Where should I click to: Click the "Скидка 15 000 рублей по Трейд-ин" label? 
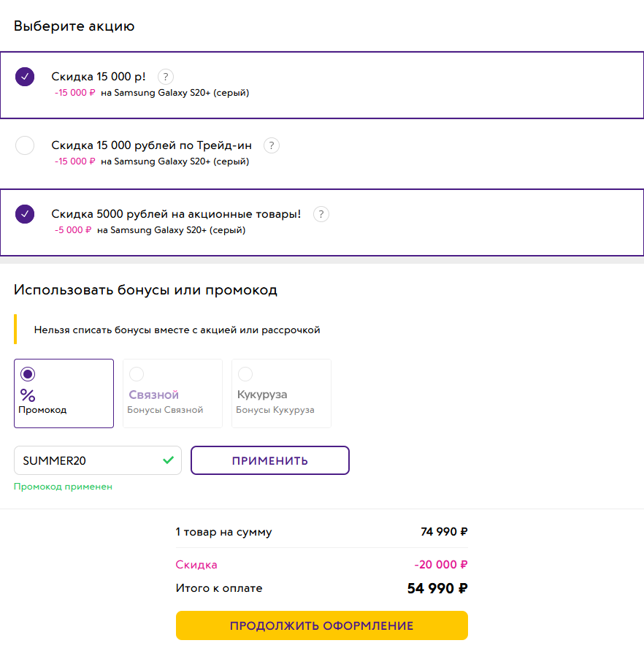(x=151, y=145)
